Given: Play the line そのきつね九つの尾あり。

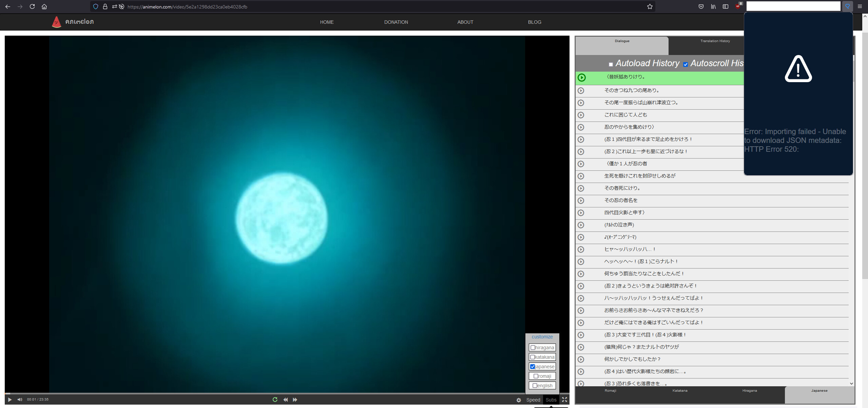Looking at the screenshot, I should click(581, 91).
